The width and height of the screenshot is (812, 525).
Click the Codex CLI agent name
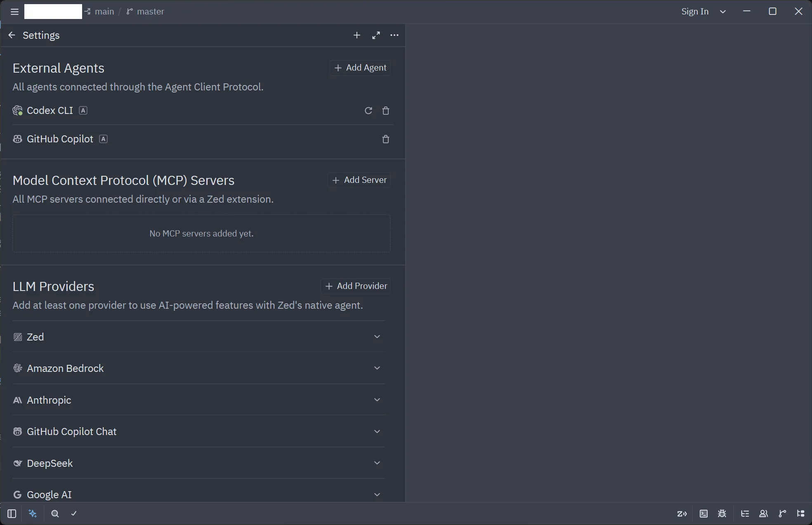click(x=50, y=111)
